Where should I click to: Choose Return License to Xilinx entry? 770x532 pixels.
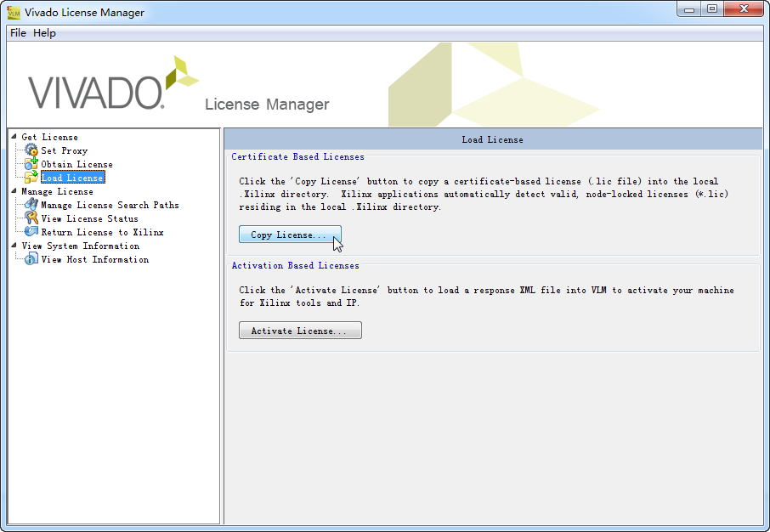tap(102, 232)
